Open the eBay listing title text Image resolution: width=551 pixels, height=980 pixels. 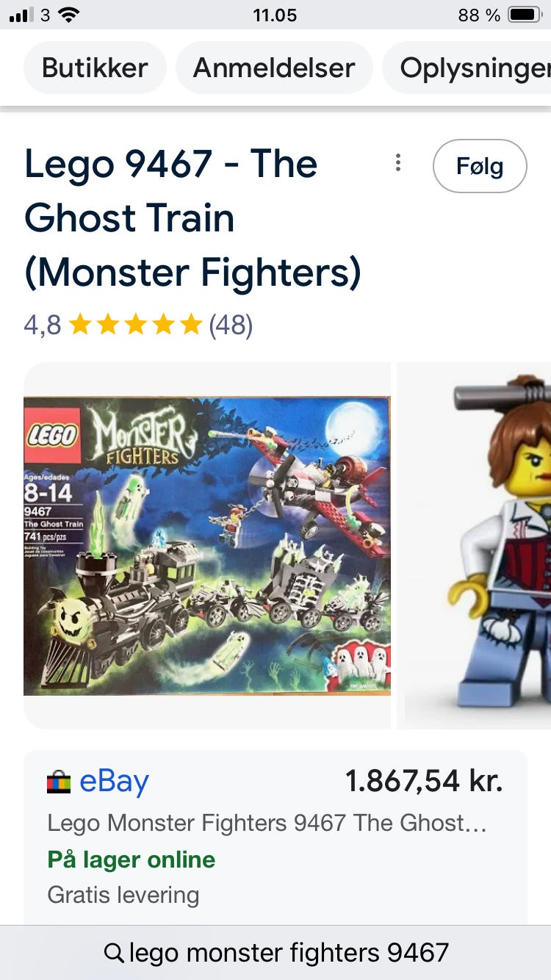[267, 823]
